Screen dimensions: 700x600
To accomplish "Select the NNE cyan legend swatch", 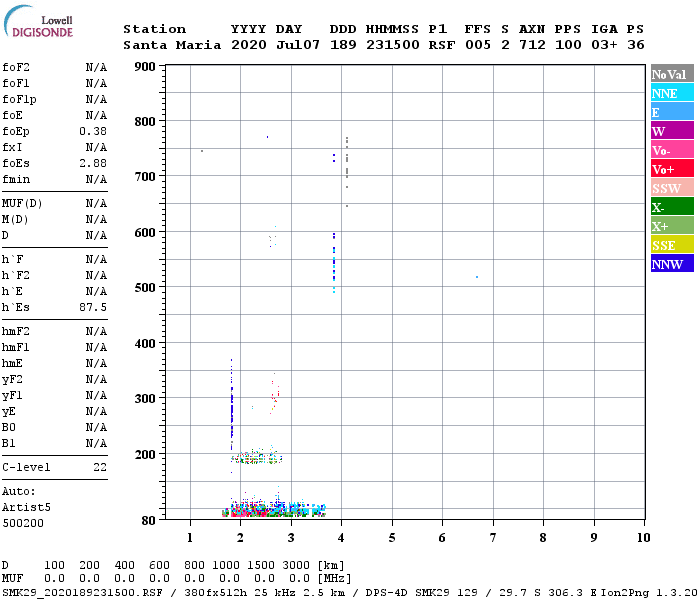I will click(672, 93).
